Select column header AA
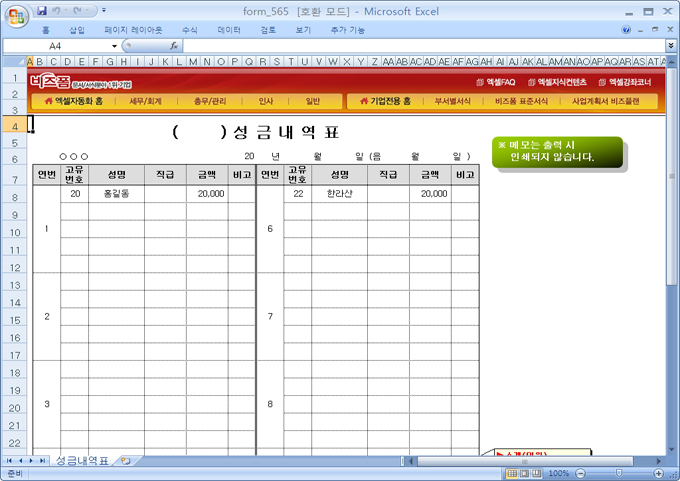 (x=388, y=62)
